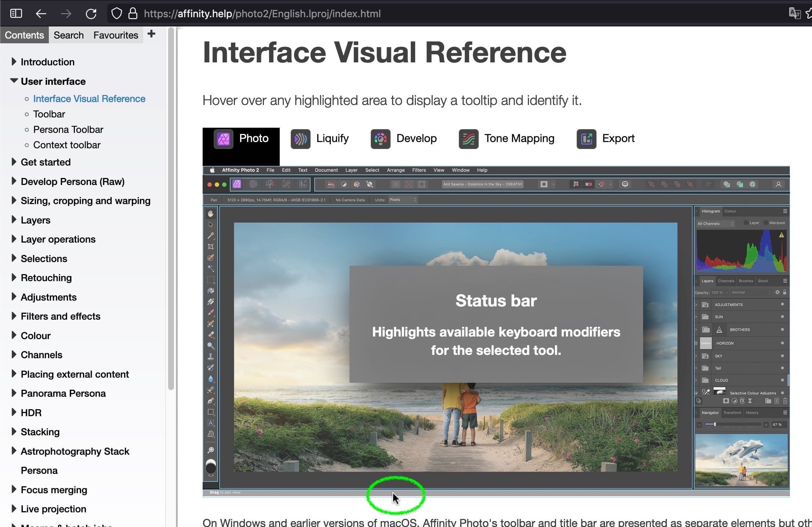The width and height of the screenshot is (812, 527).
Task: Add page to favourites plus button
Action: [x=151, y=34]
